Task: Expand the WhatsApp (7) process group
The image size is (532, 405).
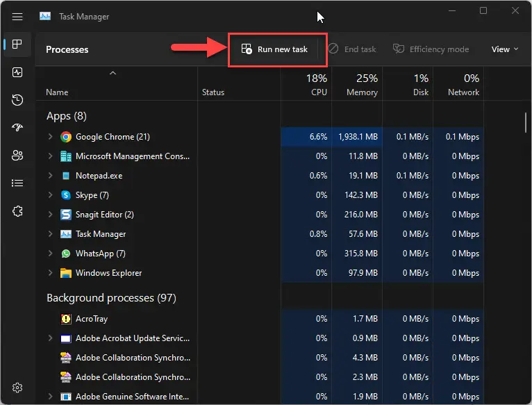Action: click(x=50, y=254)
